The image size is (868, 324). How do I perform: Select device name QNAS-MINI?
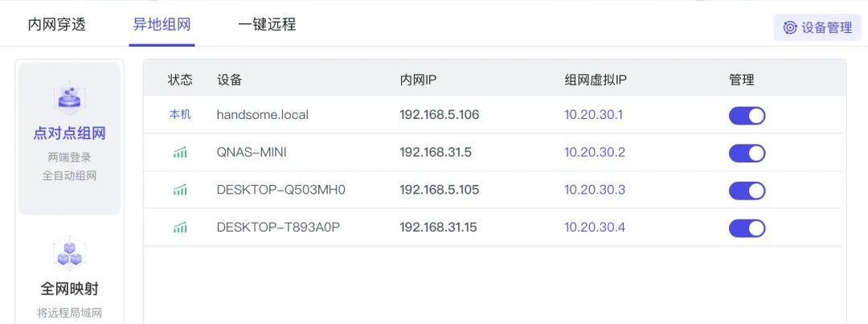(x=252, y=152)
